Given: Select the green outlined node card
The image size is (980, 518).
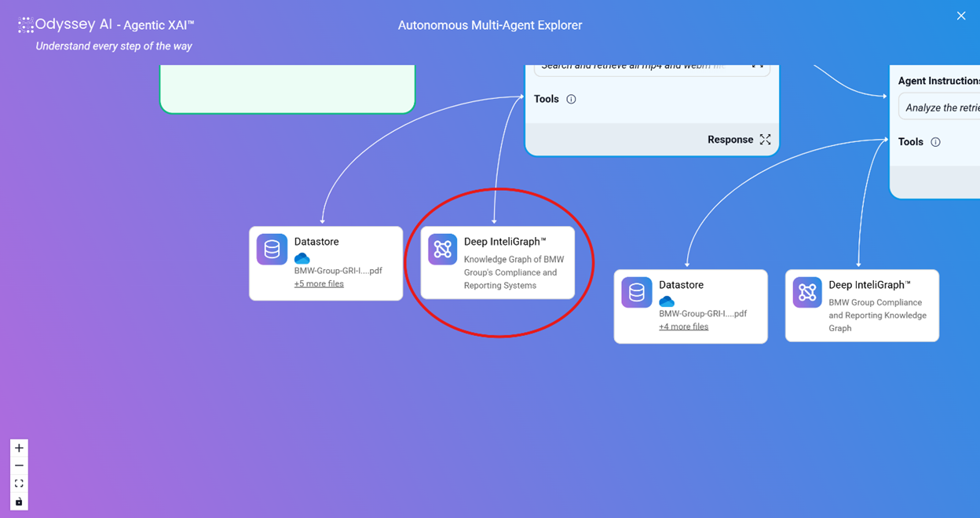Looking at the screenshot, I should point(287,89).
